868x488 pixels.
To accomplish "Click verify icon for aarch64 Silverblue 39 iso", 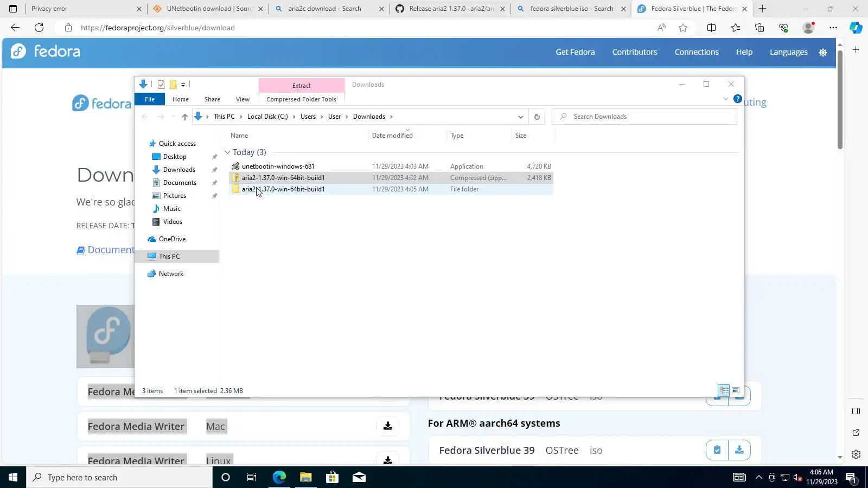I will 717,450.
